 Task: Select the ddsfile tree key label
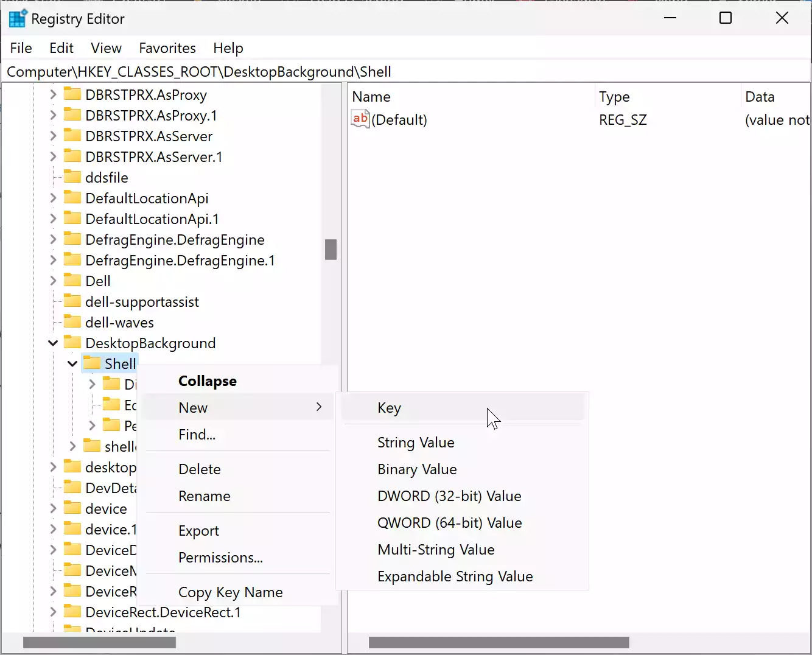(107, 177)
